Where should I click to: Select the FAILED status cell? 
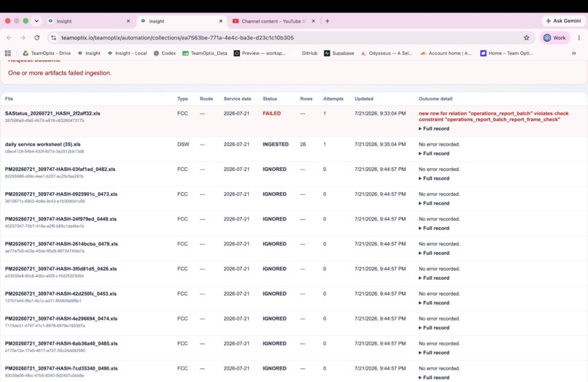pyautogui.click(x=271, y=113)
